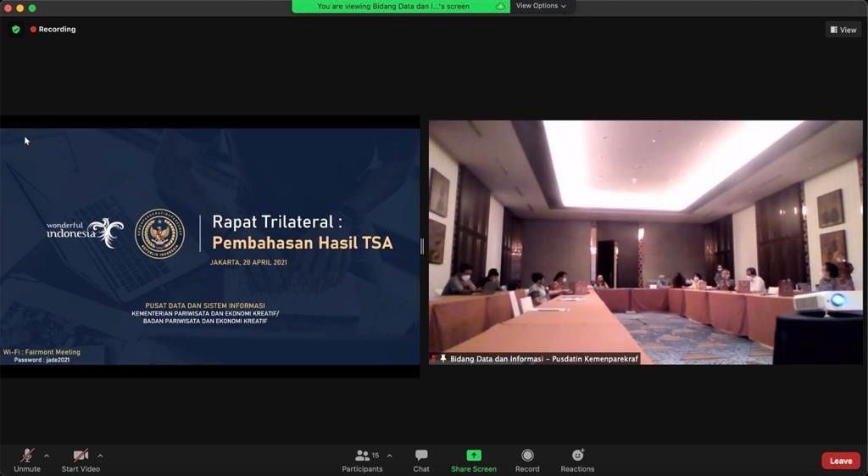Screen dimensions: 868x476
Task: Click 'PUSAT DATA DAN SISTEM INFORMASI' text
Action: click(x=205, y=305)
